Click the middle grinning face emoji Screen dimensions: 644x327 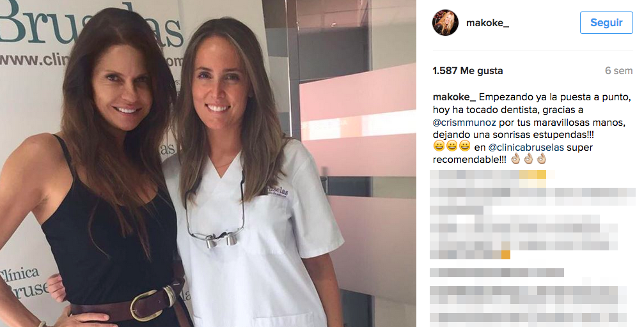click(452, 146)
